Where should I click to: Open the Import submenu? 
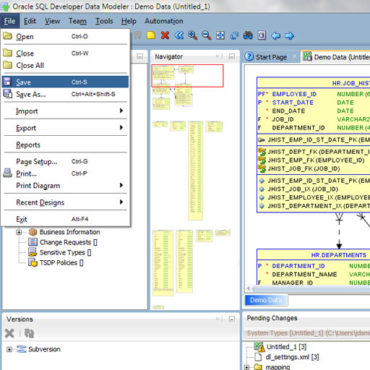tap(65, 111)
